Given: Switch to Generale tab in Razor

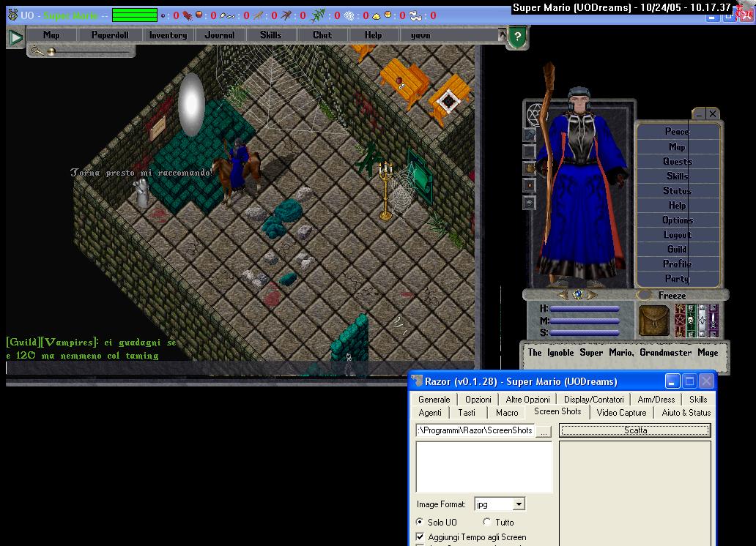Looking at the screenshot, I should pos(434,400).
